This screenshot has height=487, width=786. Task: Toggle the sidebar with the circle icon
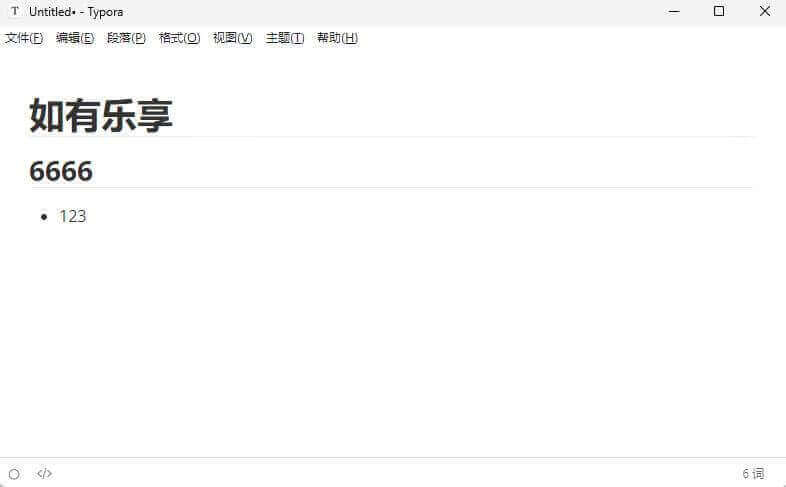(14, 473)
